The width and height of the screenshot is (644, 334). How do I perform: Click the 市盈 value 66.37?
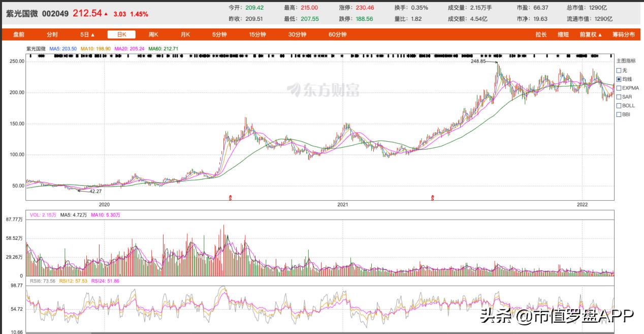coord(540,8)
